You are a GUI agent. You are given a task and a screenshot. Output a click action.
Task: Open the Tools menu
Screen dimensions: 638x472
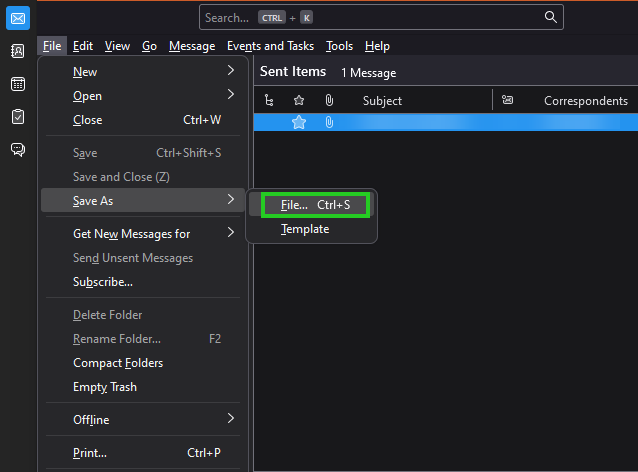coord(339,46)
